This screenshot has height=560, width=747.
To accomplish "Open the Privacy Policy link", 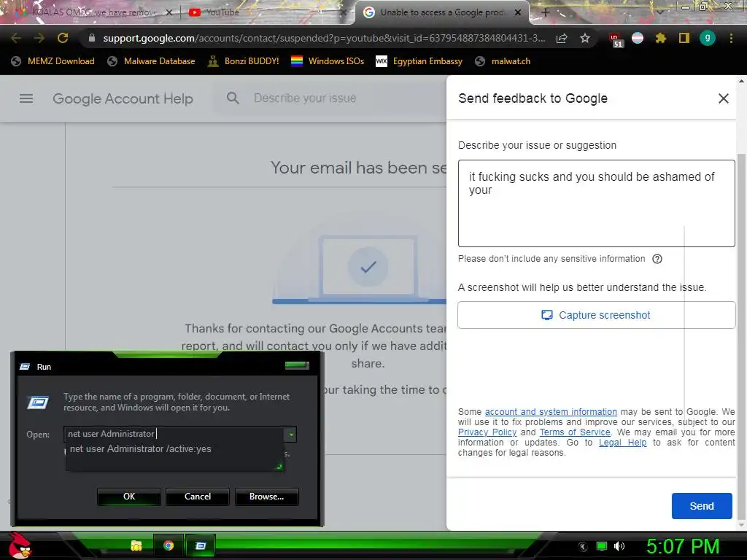I will point(487,432).
